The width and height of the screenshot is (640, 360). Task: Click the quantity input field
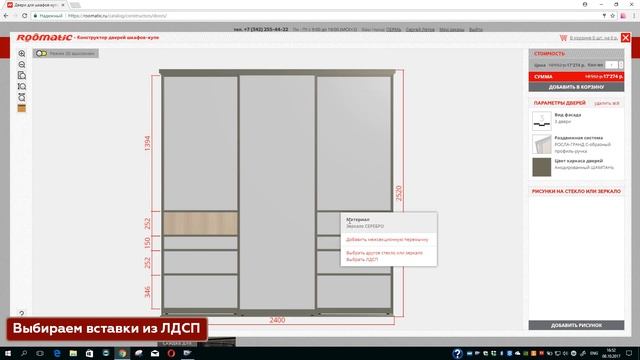[611, 65]
